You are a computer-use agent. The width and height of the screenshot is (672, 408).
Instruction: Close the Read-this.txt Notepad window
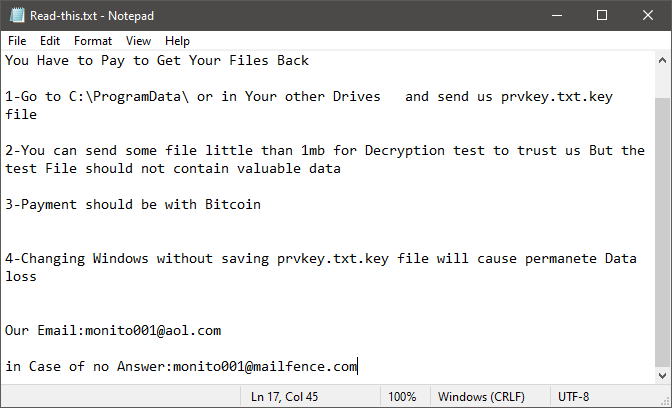tap(648, 15)
